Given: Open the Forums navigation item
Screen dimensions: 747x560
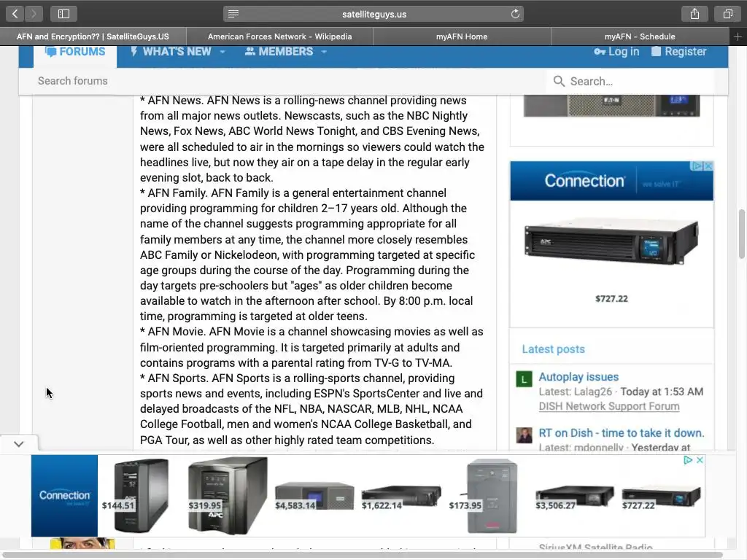Looking at the screenshot, I should point(75,52).
